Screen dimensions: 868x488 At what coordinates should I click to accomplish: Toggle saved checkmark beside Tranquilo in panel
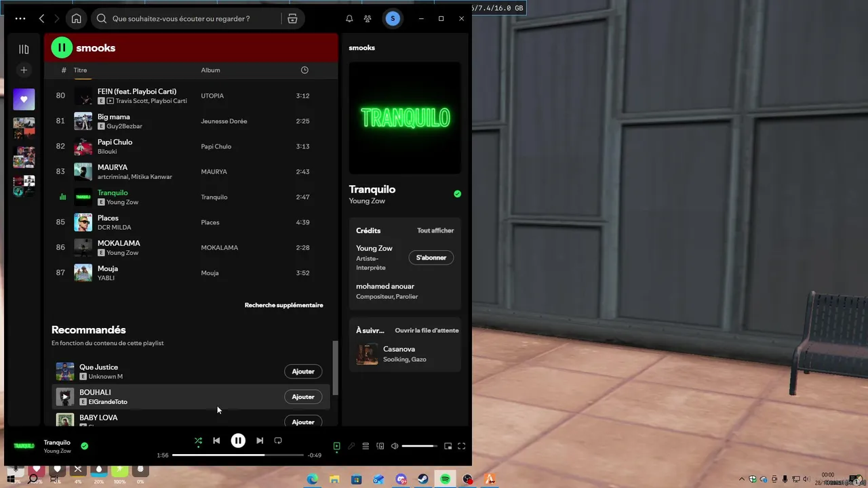tap(457, 194)
